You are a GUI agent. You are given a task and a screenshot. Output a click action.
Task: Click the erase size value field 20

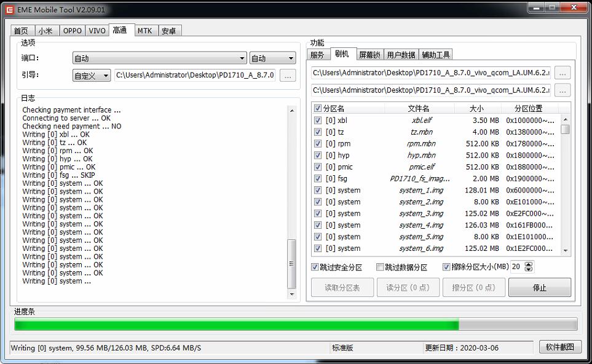pyautogui.click(x=517, y=267)
